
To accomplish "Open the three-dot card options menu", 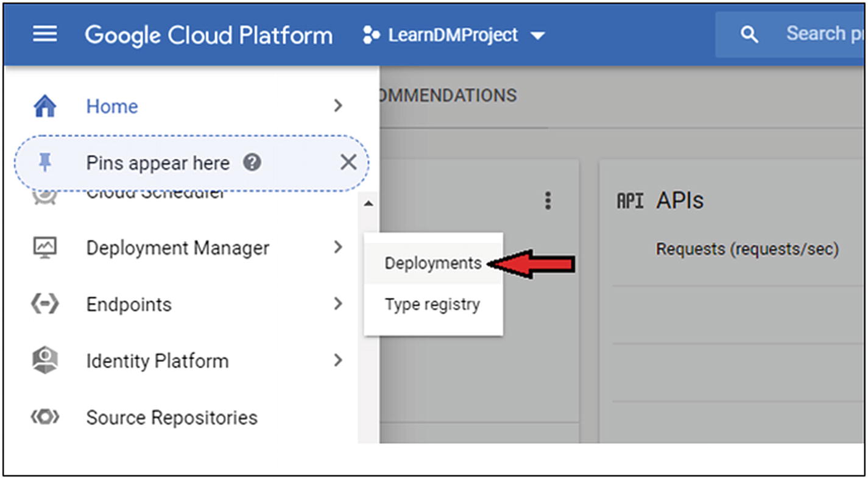I will click(x=548, y=200).
